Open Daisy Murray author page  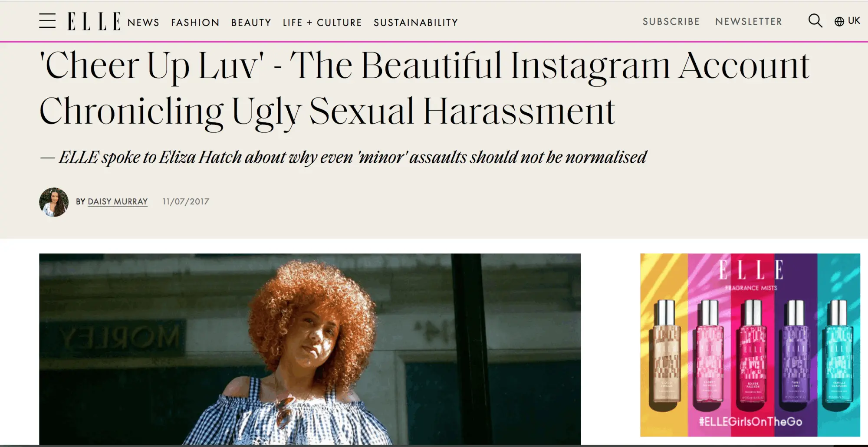[118, 202]
